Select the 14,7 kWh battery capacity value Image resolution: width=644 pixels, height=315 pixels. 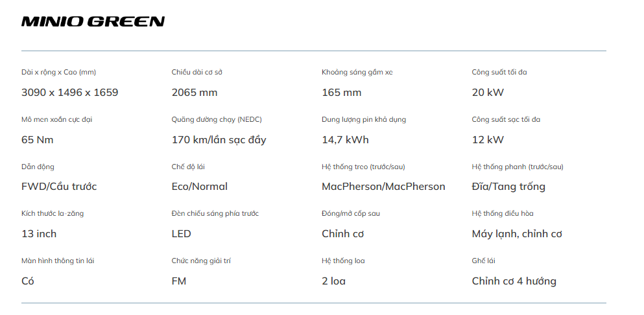point(345,140)
